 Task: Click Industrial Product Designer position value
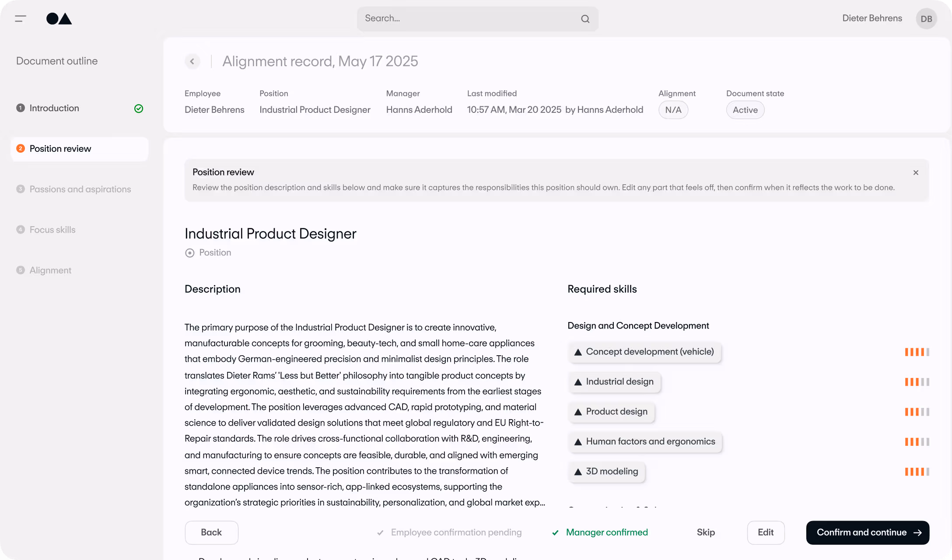pos(315,110)
